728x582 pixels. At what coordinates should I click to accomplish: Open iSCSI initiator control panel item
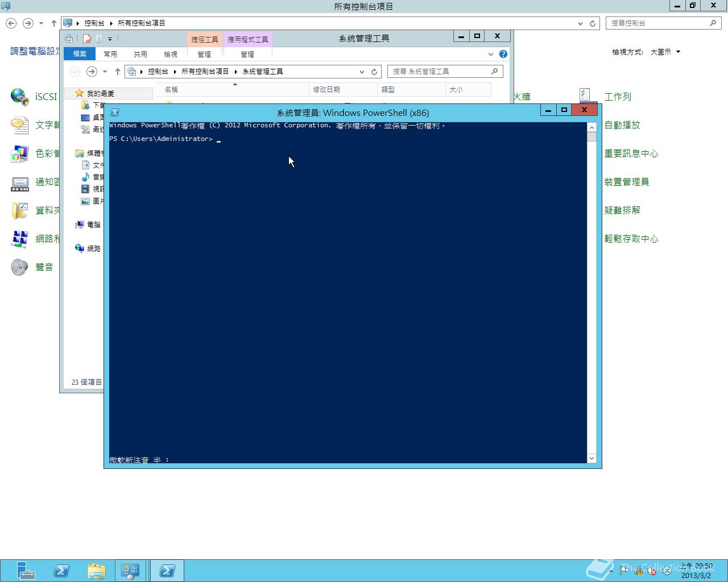19,97
